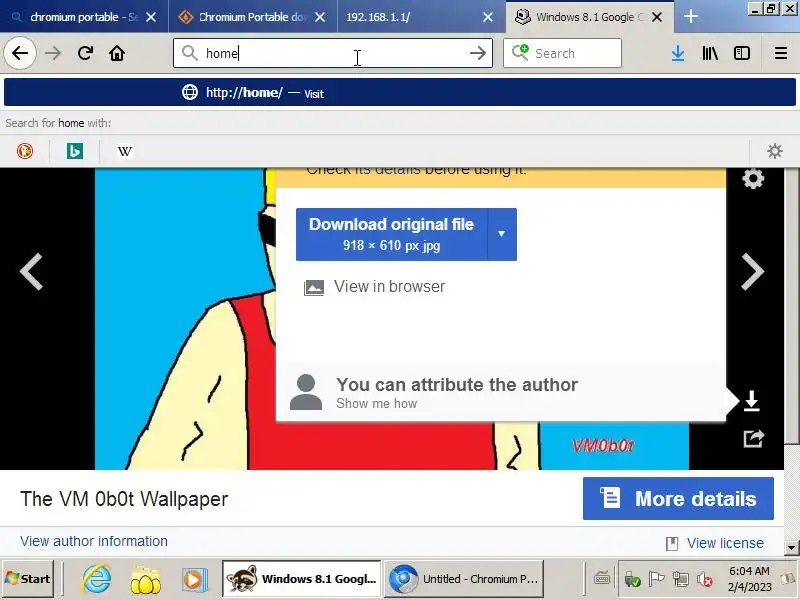Image resolution: width=800 pixels, height=600 pixels.
Task: Click Show me how link
Action: pos(377,404)
